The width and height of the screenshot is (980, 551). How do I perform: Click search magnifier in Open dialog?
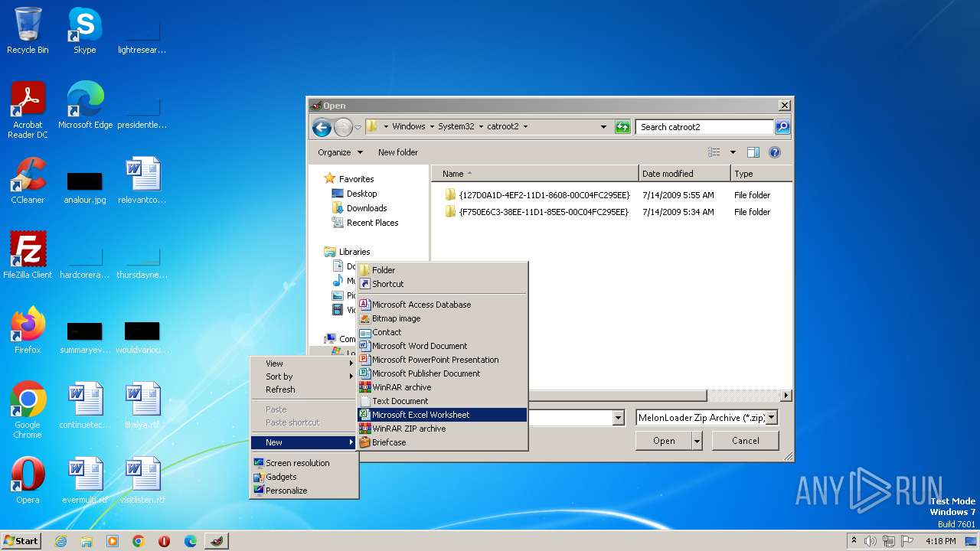pyautogui.click(x=782, y=127)
